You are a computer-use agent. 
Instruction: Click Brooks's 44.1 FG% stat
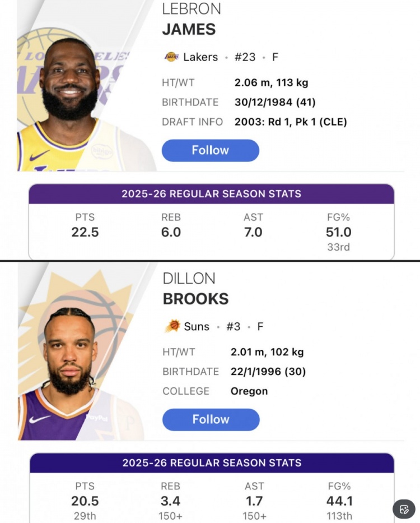pos(339,501)
